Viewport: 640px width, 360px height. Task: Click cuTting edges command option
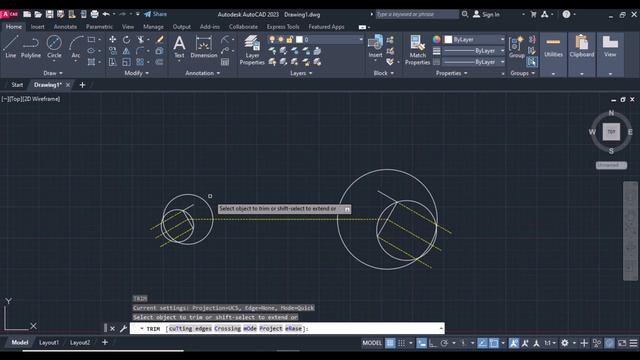tap(190, 329)
